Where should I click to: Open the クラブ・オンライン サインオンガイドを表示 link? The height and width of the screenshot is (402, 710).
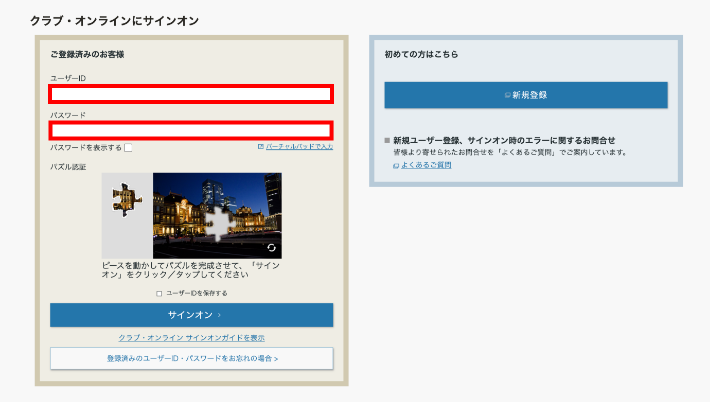point(191,338)
